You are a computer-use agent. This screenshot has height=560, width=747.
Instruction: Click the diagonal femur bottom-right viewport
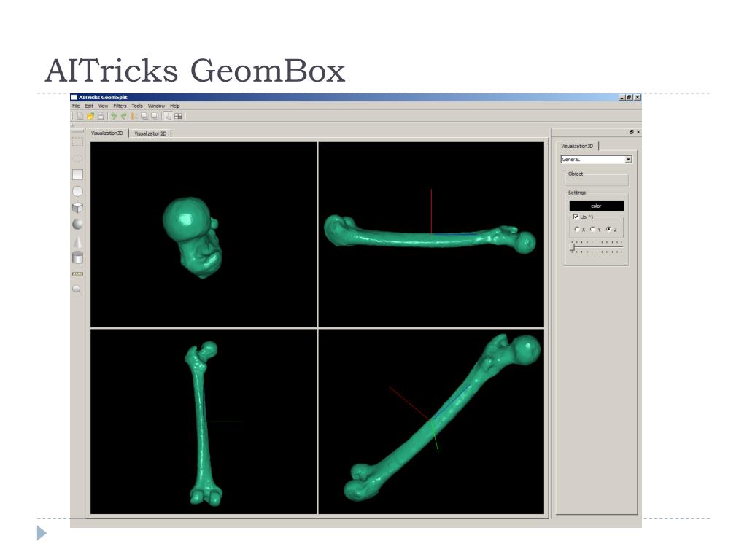pyautogui.click(x=431, y=421)
